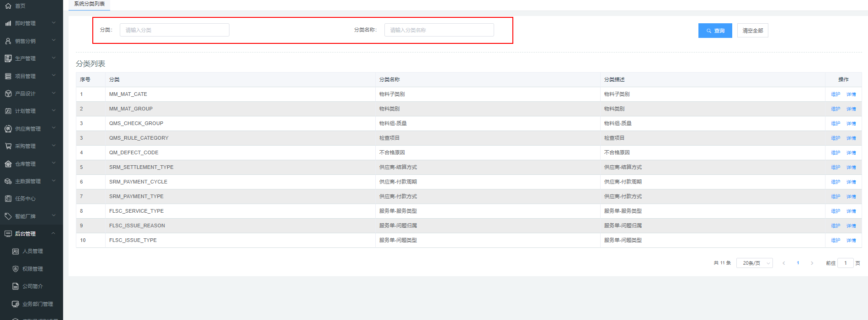868x320 pixels.
Task: Focus the 分类名称 input field
Action: coord(439,30)
